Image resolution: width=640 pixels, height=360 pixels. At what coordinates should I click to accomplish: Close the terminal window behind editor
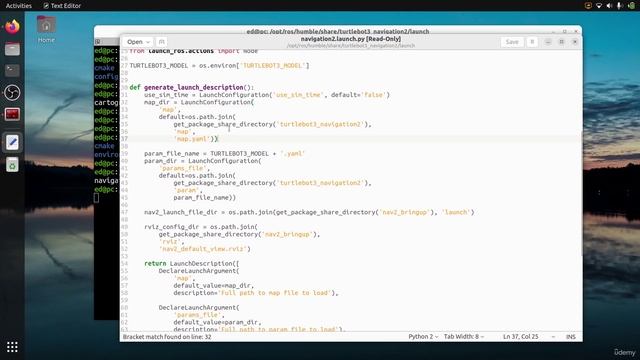[576, 31]
